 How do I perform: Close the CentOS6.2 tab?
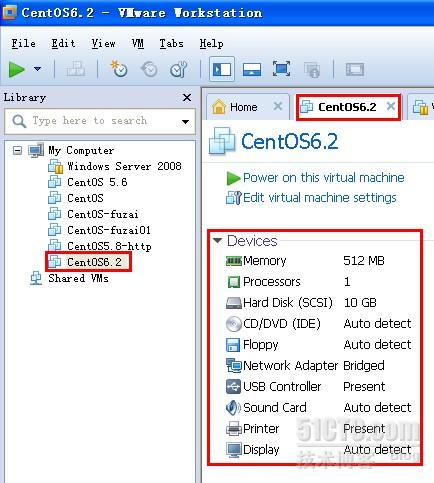[x=391, y=107]
